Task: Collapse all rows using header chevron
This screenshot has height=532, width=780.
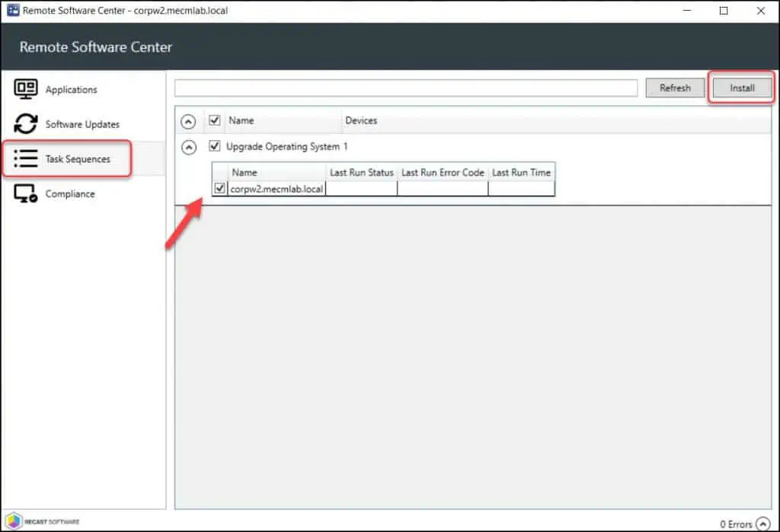Action: point(188,121)
